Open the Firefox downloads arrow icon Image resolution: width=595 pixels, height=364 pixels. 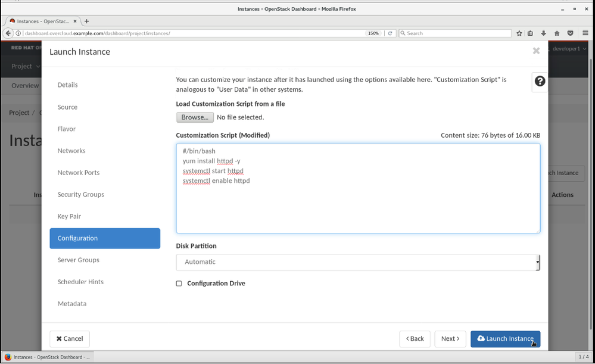544,33
